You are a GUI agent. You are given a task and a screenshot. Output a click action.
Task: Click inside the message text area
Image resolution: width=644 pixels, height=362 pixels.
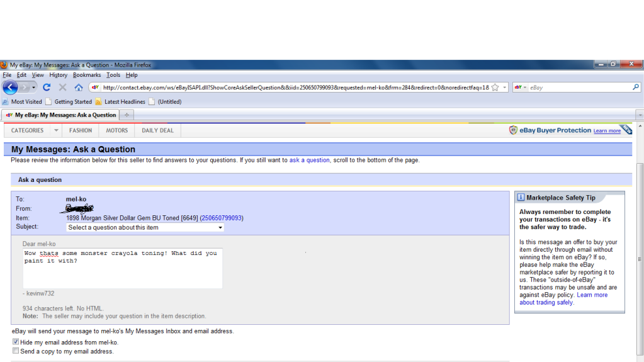click(x=122, y=268)
